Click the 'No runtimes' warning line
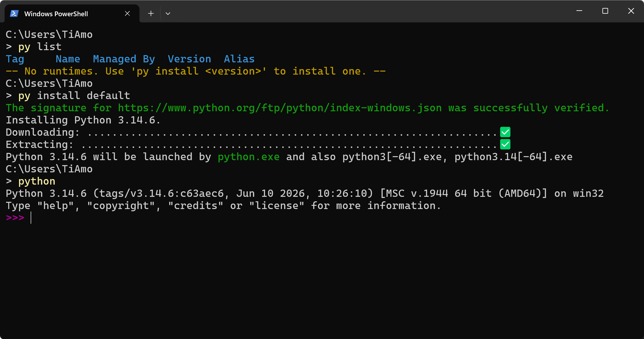644x339 pixels. click(x=196, y=71)
